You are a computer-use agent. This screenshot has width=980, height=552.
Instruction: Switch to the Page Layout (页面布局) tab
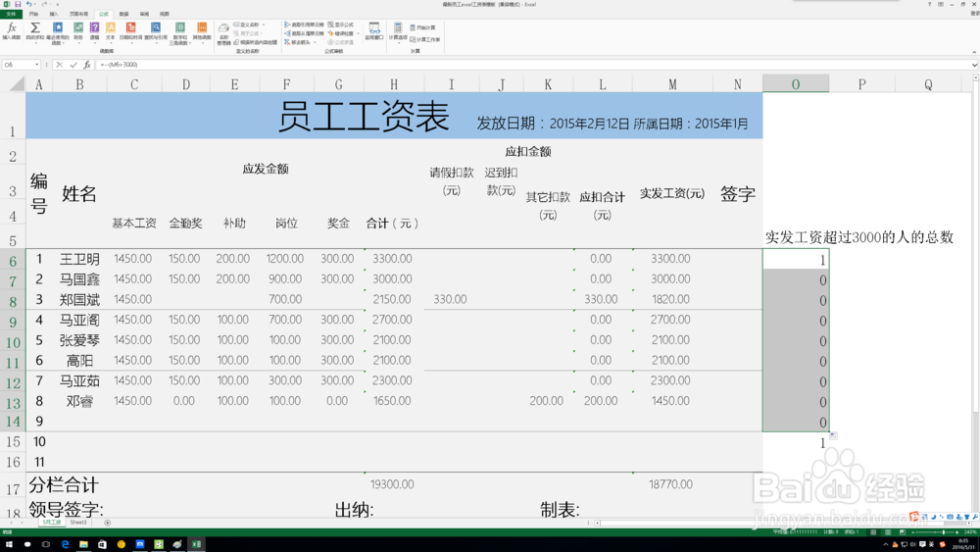pyautogui.click(x=78, y=14)
